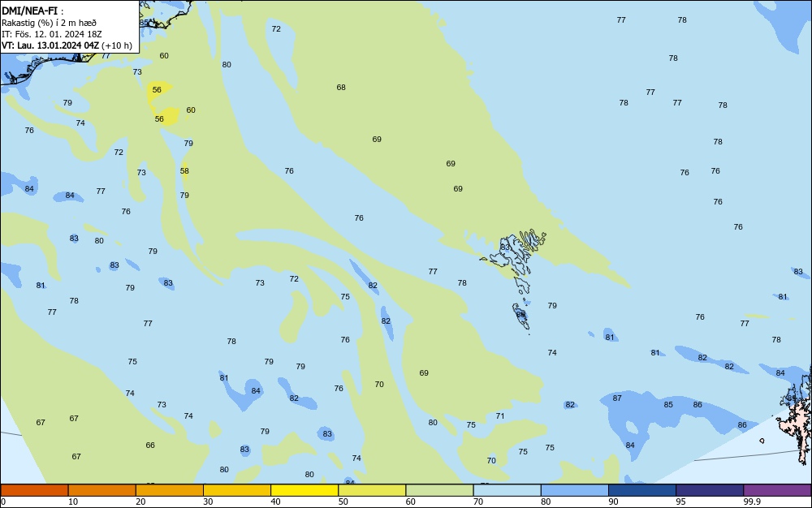The width and height of the screenshot is (812, 508).
Task: Click the humidity value '87' on the map
Action: click(617, 398)
